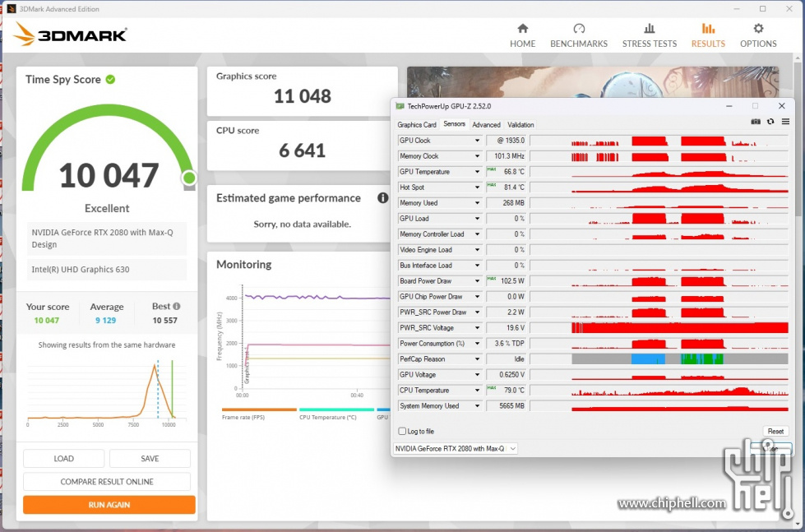Screen dimensions: 805x532
Task: Switch to the Graphics Card tab
Action: coord(416,125)
